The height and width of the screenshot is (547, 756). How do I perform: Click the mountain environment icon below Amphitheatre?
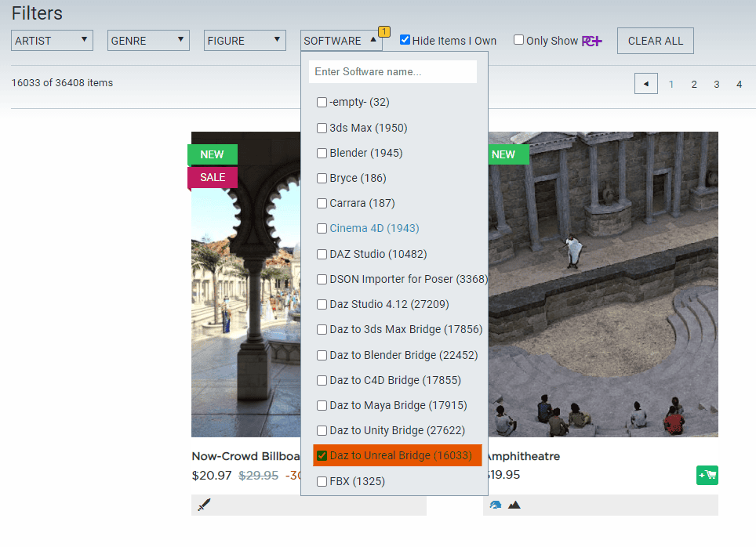515,505
